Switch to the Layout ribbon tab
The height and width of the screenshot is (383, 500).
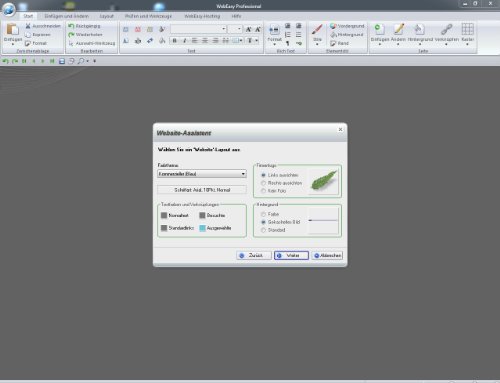107,16
